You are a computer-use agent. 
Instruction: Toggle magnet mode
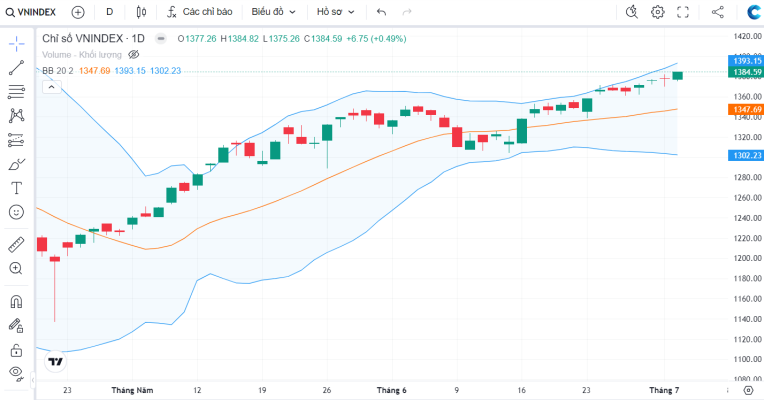click(17, 302)
